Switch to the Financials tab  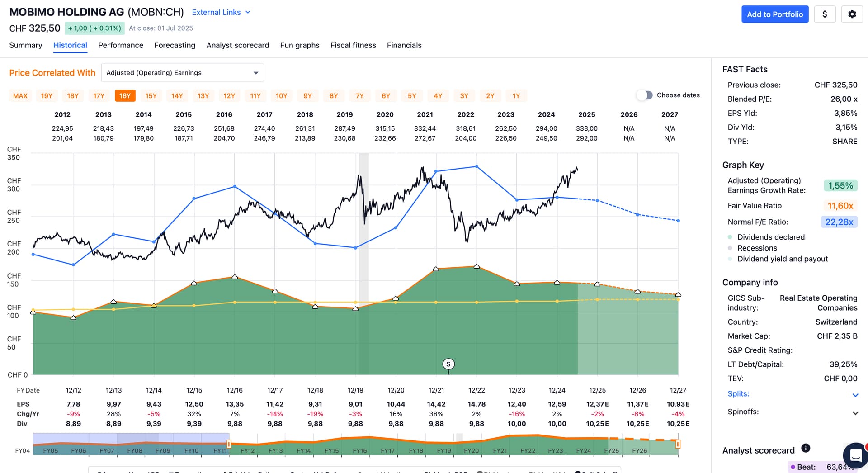404,45
